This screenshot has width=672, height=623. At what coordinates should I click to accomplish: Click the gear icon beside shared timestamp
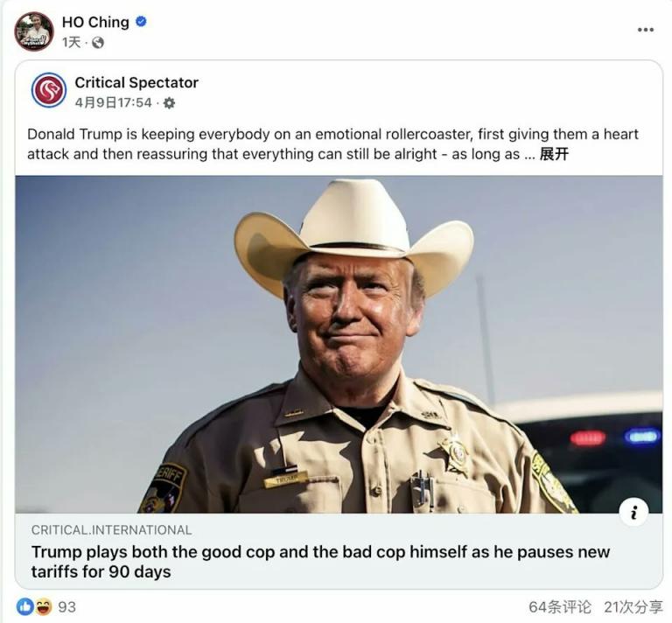pos(169,102)
